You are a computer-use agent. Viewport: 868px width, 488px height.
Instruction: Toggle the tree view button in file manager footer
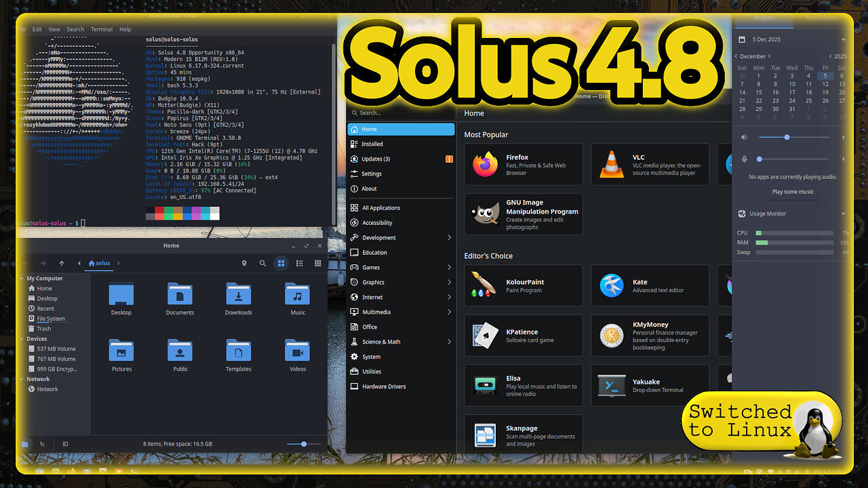pyautogui.click(x=42, y=444)
